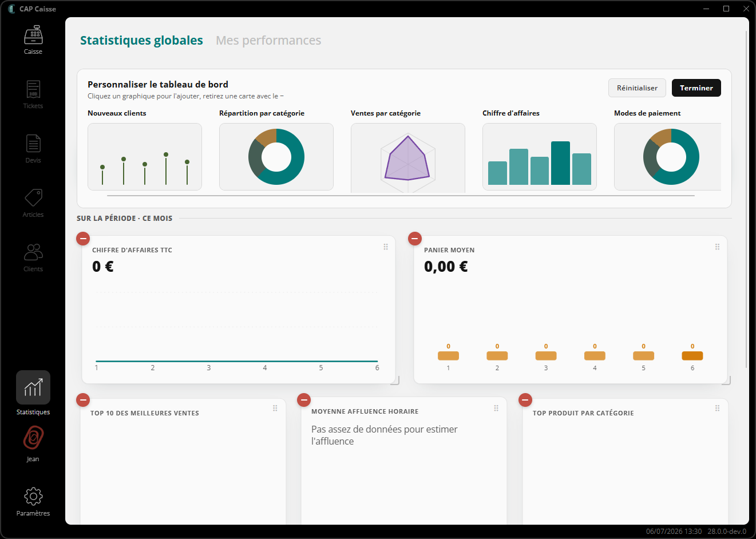This screenshot has width=756, height=539.
Task: Remove the Moyenne affluence horaire card
Action: (x=304, y=399)
